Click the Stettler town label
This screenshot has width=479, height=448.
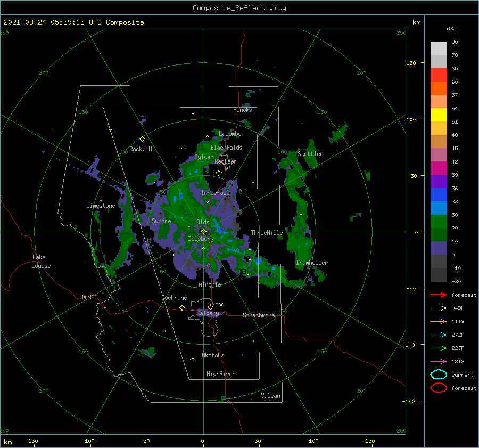[x=310, y=154]
